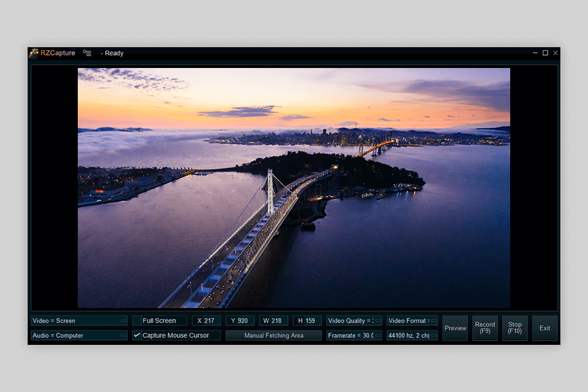Open the Audio = Computer source dropdown

pyautogui.click(x=79, y=336)
